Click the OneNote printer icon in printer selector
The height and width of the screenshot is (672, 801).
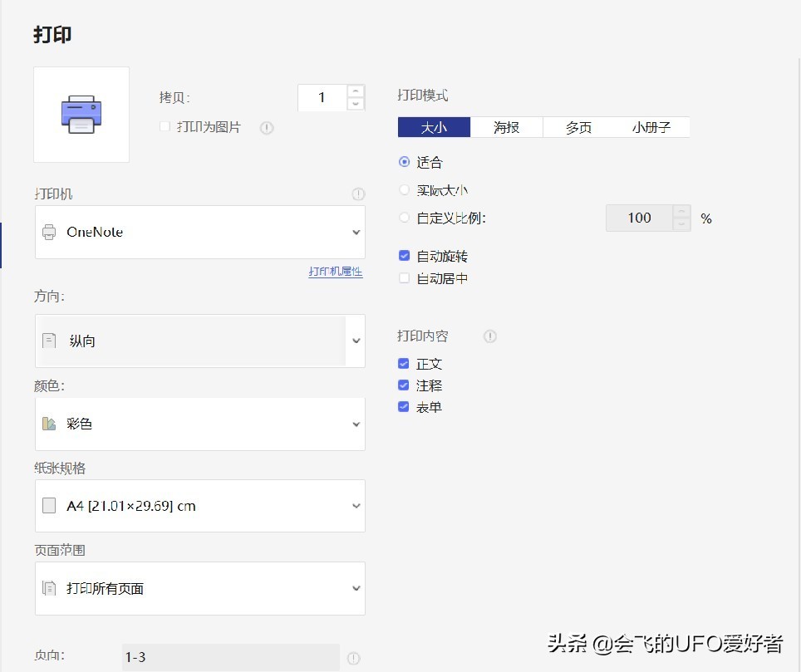click(51, 232)
